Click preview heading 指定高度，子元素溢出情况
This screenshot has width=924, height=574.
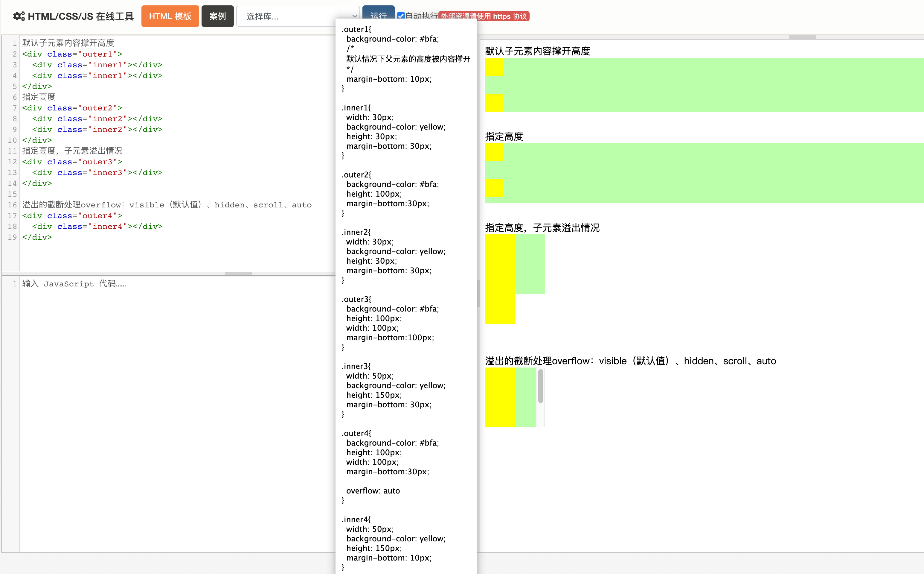point(542,228)
